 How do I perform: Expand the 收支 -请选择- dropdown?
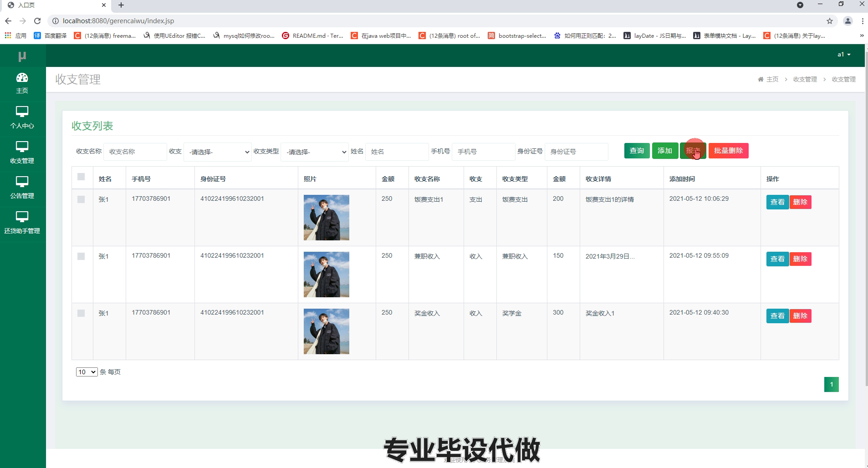point(218,152)
